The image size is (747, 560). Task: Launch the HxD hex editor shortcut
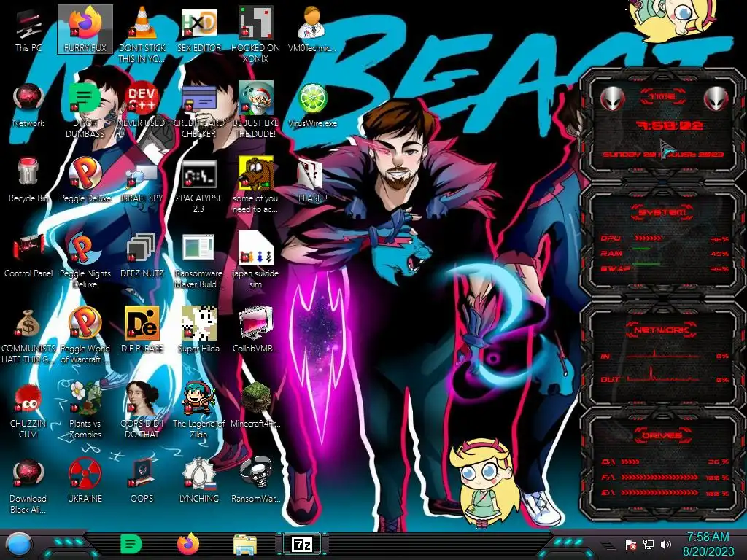point(198,30)
